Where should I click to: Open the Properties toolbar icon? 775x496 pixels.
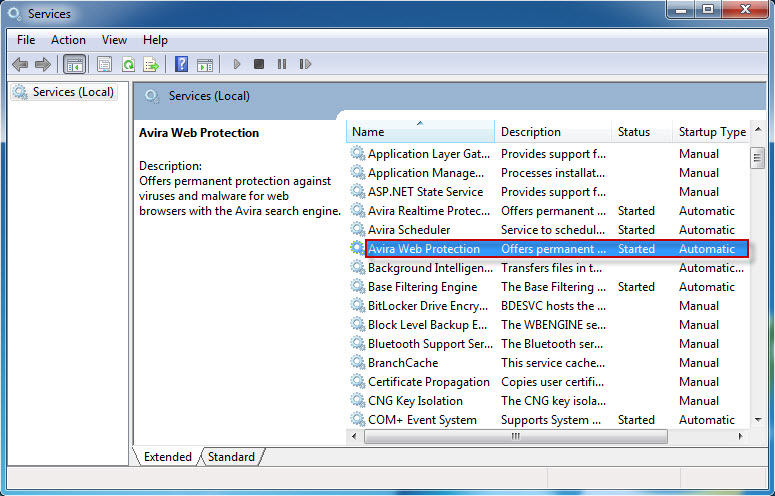pyautogui.click(x=104, y=64)
